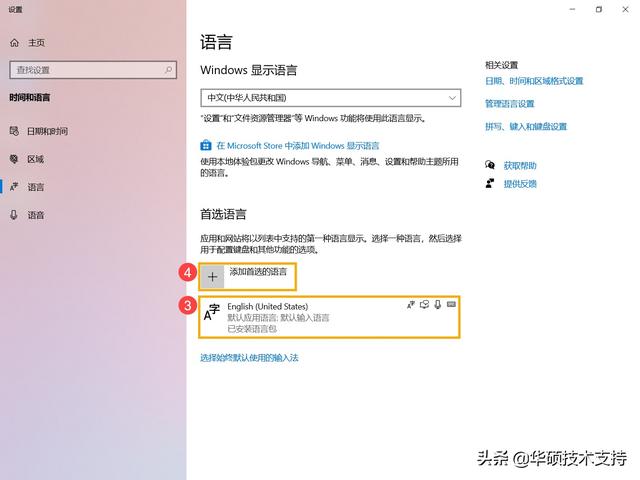Viewport: 640px width, 480px height.
Task: Click the Microsoft Store bag icon
Action: point(206,145)
